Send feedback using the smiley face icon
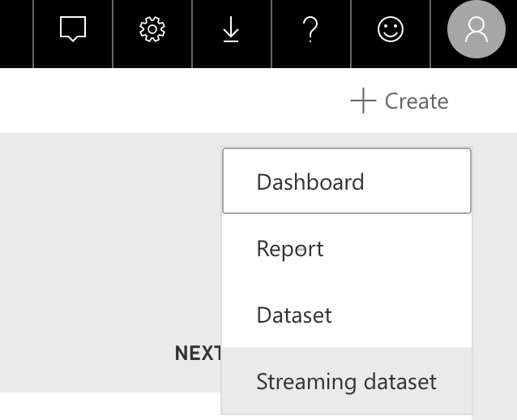The height and width of the screenshot is (420, 517). pyautogui.click(x=391, y=30)
